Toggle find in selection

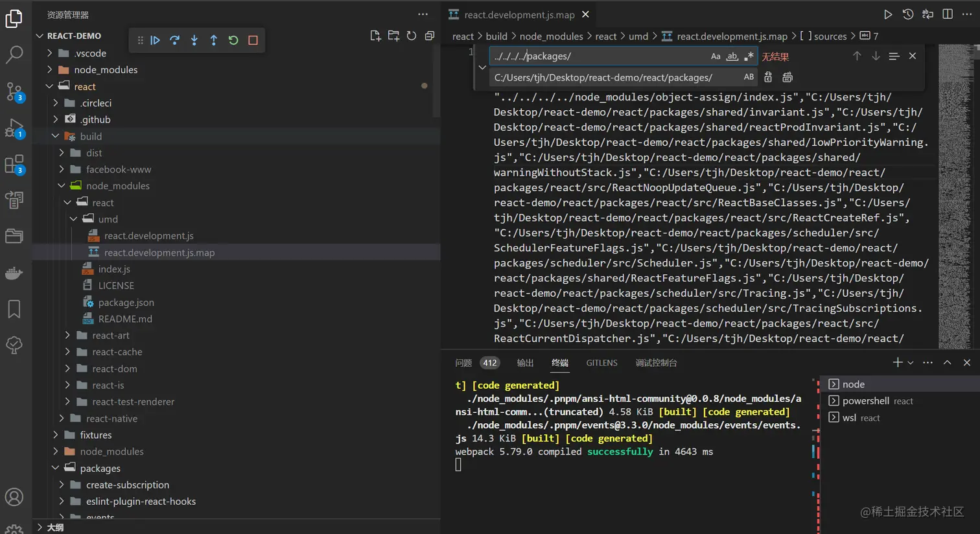894,56
